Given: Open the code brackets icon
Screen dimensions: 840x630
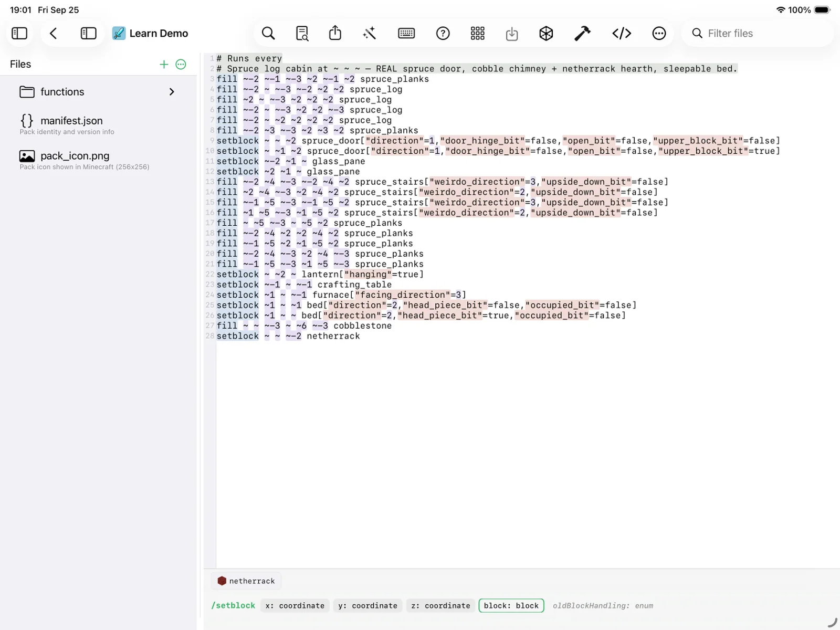Looking at the screenshot, I should click(x=622, y=34).
